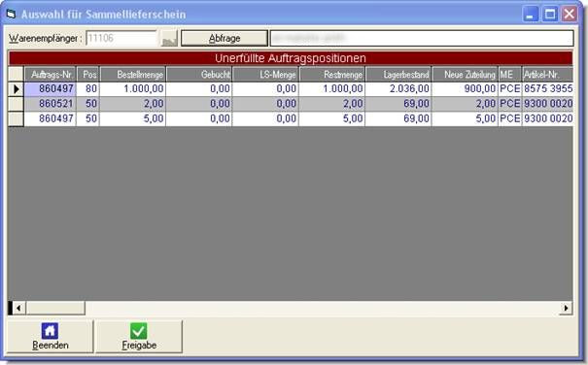The width and height of the screenshot is (588, 365).
Task: Click the scrollbar right arrow
Action: pos(566,309)
